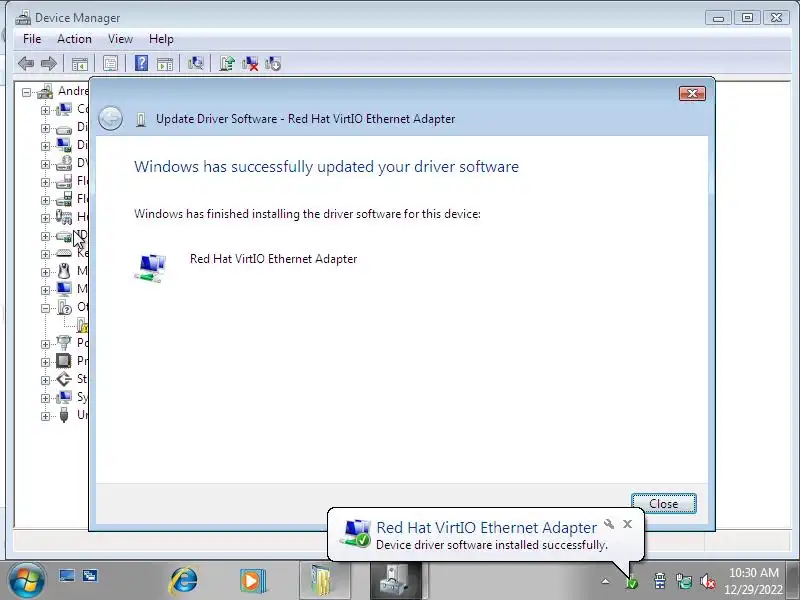
Task: Click the wrench icon in notification balloon
Action: tap(609, 524)
